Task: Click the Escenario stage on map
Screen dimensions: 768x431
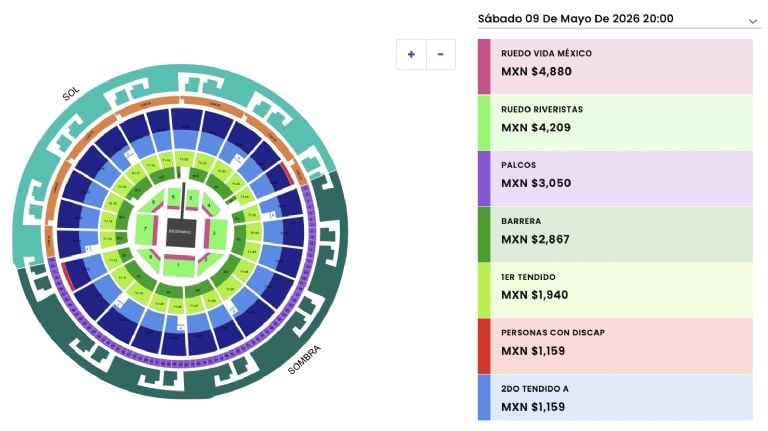Action: [x=179, y=232]
